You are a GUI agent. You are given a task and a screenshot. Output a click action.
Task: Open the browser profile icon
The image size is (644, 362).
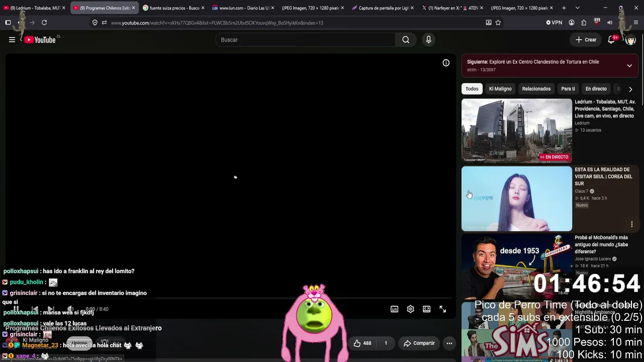pos(572,23)
